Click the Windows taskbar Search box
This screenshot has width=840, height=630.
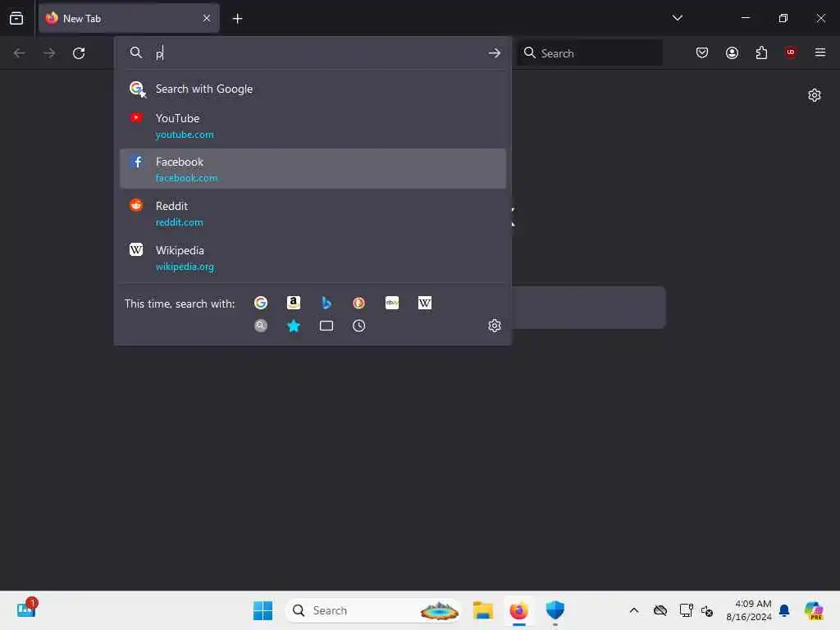(373, 610)
